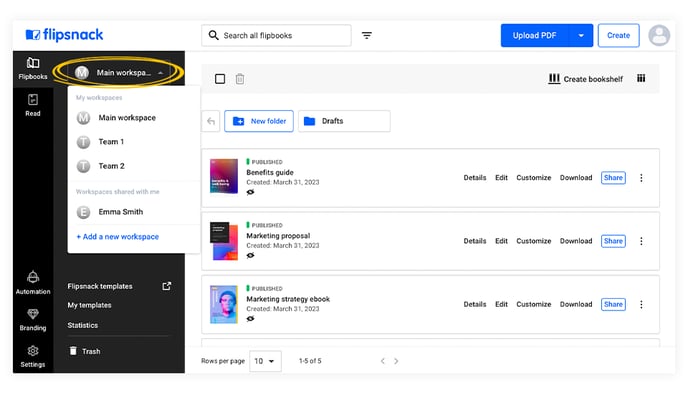Screen dimensions: 688x394
Task: Download the Marketing proposal flipbook
Action: pyautogui.click(x=576, y=241)
